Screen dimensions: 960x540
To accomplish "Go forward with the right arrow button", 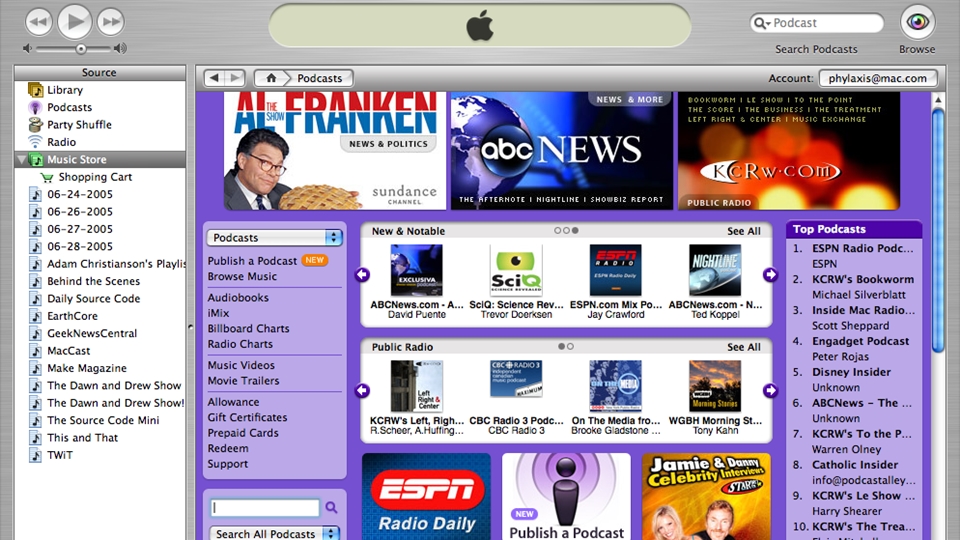I will point(235,78).
